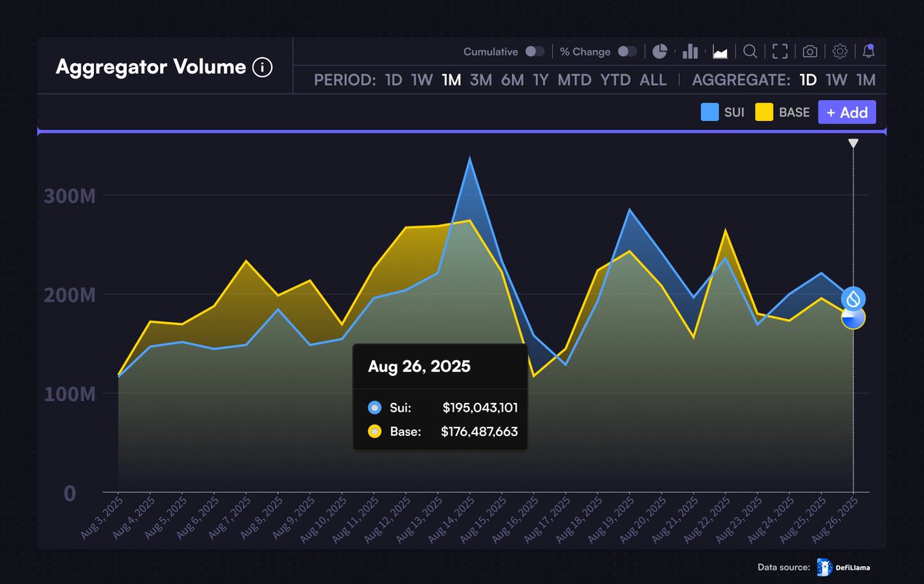Screen dimensions: 924x584
Task: Enter fullscreen with the expand icon
Action: (780, 52)
